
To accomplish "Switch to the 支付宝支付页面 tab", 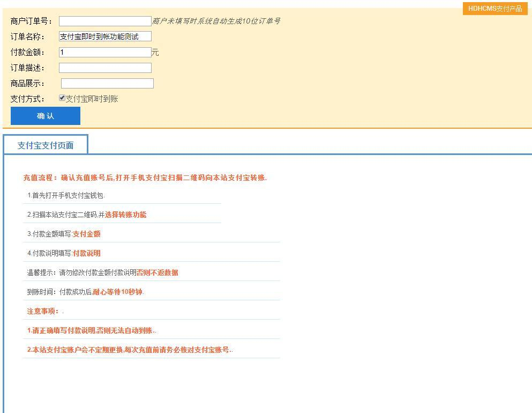I will [45, 144].
